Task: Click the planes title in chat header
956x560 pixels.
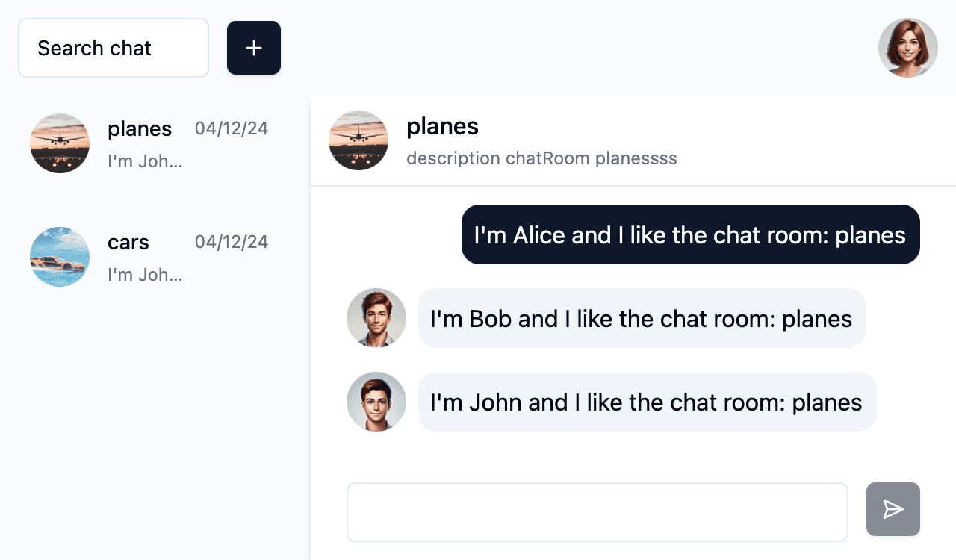Action: pyautogui.click(x=443, y=126)
